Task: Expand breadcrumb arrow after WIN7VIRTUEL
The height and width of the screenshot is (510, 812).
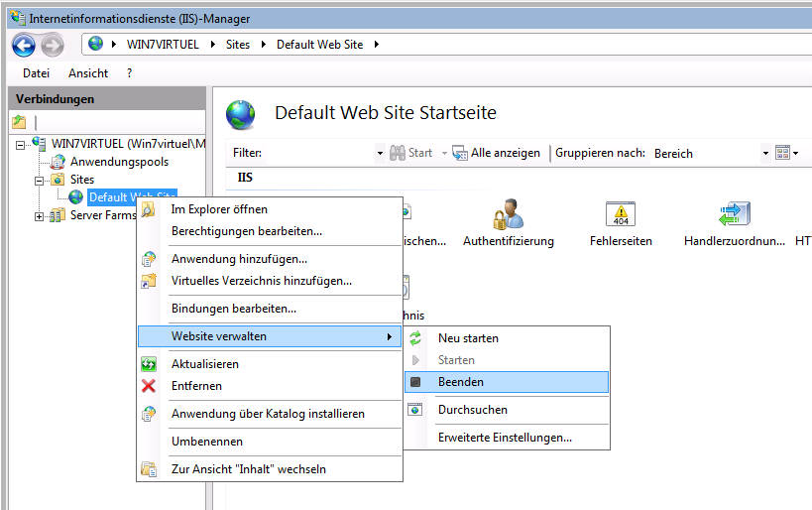Action: [x=213, y=45]
